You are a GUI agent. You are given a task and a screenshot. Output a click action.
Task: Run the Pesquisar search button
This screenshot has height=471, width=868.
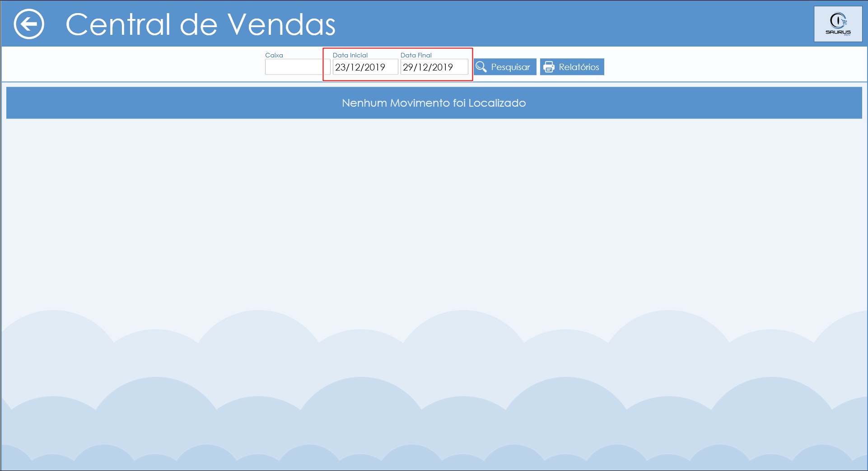click(505, 67)
